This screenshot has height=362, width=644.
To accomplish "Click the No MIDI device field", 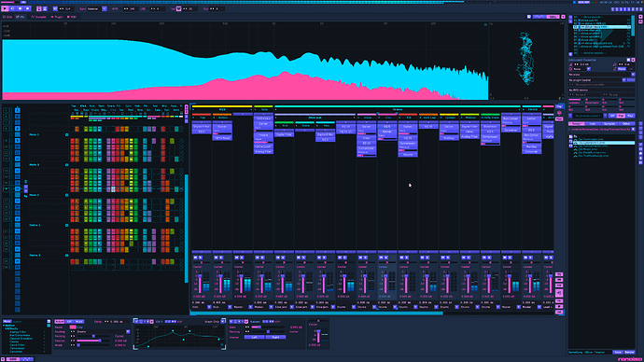I will (602, 90).
